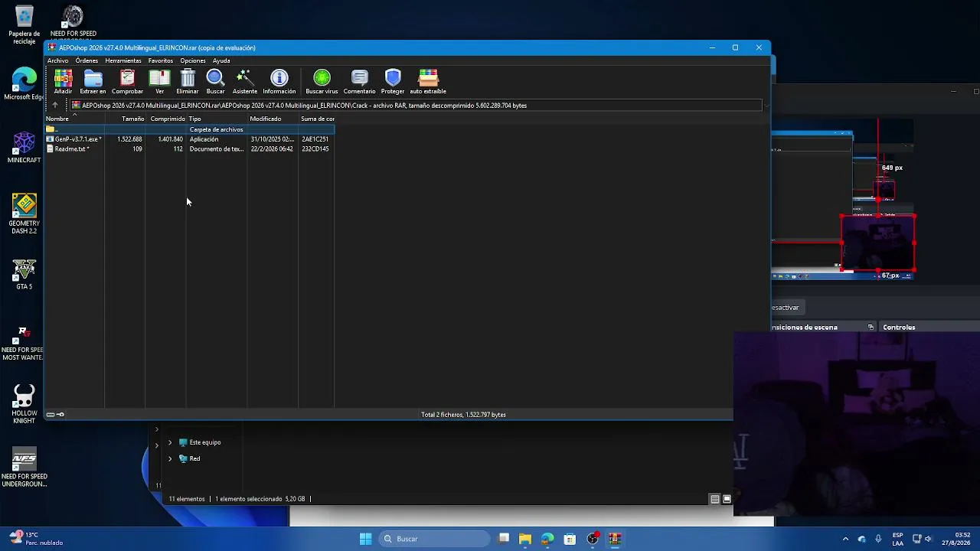Select the Minecraft desktop shortcut

tap(24, 147)
